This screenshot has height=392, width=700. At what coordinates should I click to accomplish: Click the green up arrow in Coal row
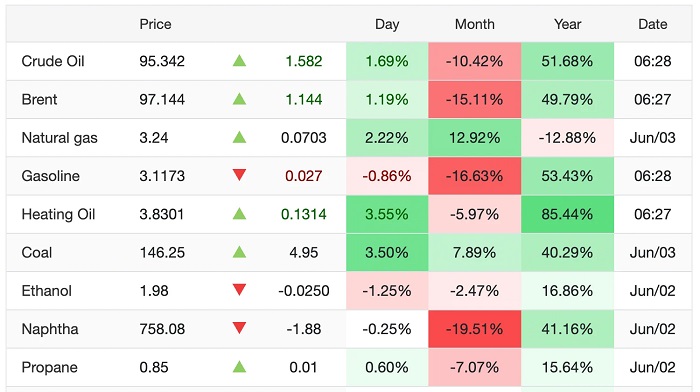[239, 252]
